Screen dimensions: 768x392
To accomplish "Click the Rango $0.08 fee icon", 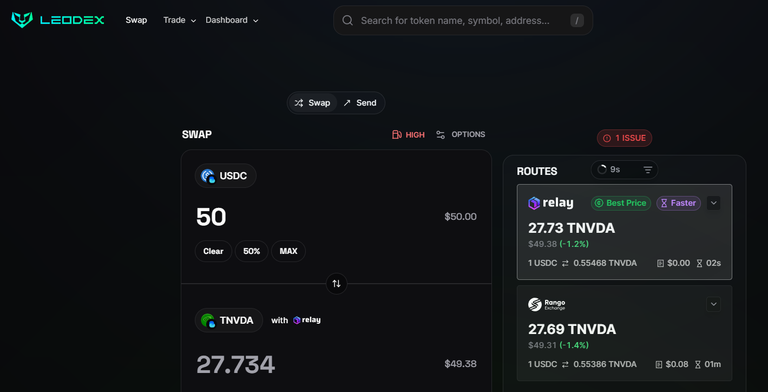I will point(659,365).
